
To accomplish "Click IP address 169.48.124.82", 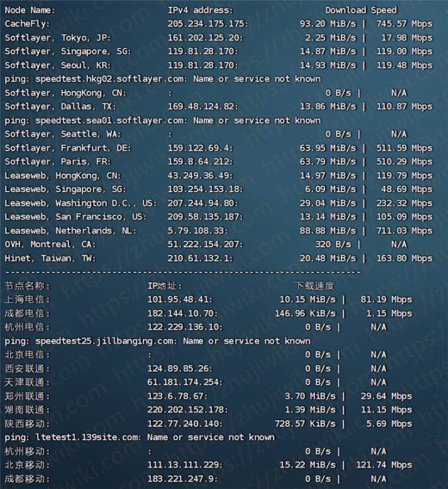I will coord(203,106).
